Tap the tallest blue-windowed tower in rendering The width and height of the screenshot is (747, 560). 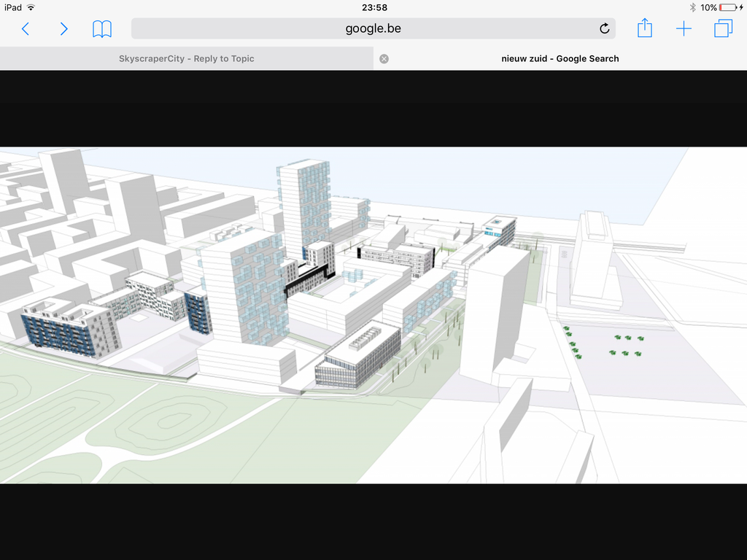(303, 204)
